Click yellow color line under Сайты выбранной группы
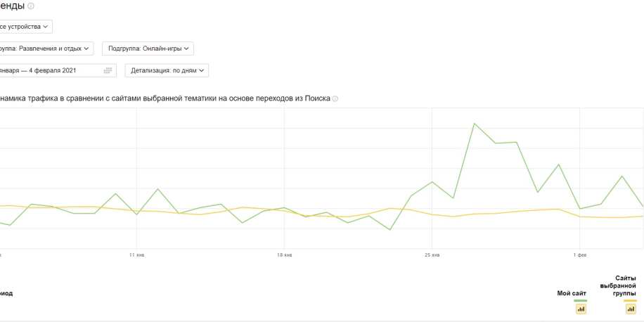Viewport: 644px width, 322px height. pos(631,300)
